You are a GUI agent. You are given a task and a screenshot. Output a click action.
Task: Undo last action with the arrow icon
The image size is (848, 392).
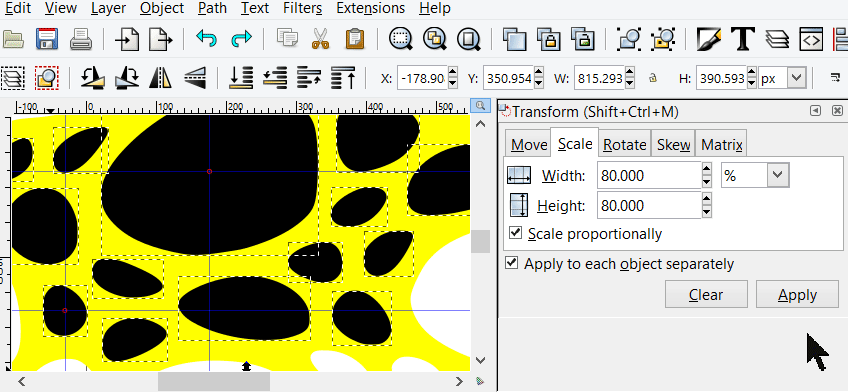tap(207, 39)
